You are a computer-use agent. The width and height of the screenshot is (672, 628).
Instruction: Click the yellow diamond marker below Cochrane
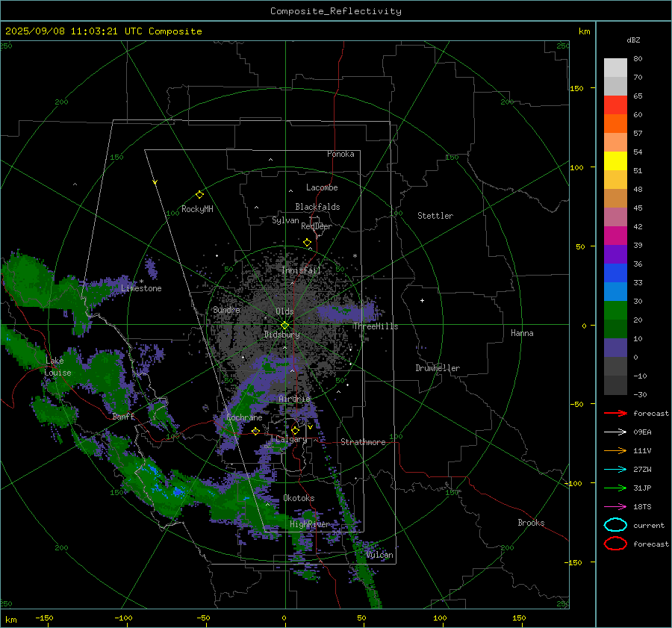[x=255, y=432]
